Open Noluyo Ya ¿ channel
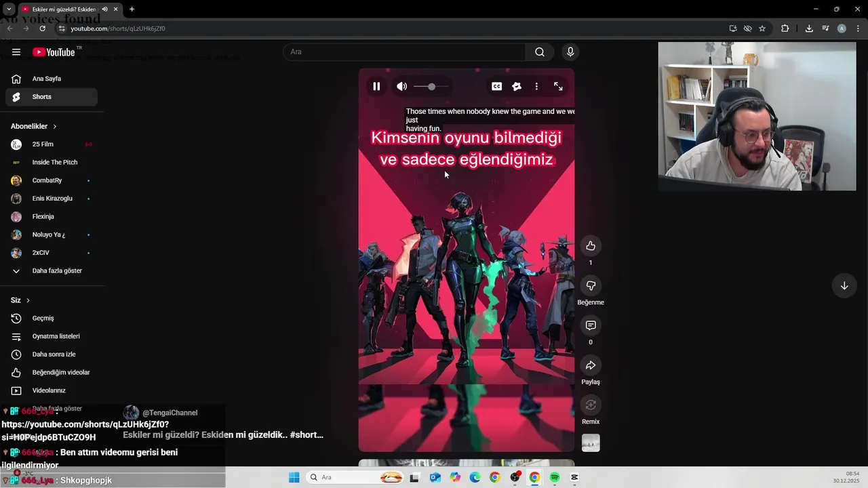 (52, 235)
